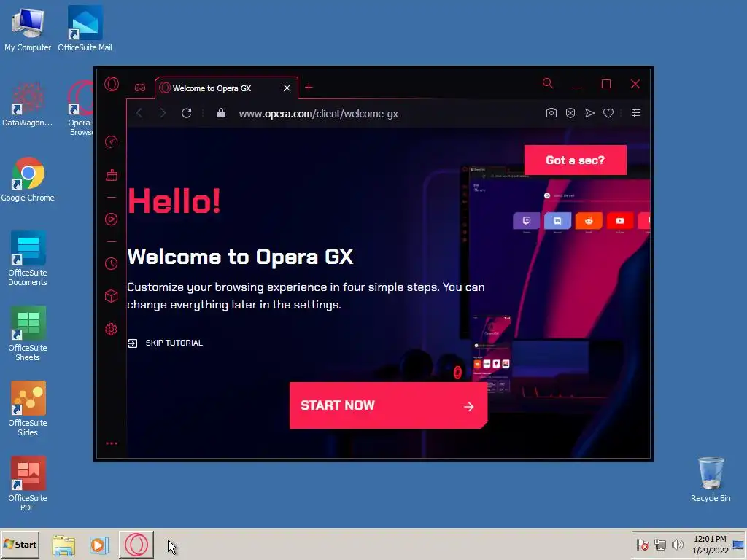Select DataWagon desktop shortcut
The width and height of the screenshot is (747, 560).
click(27, 105)
